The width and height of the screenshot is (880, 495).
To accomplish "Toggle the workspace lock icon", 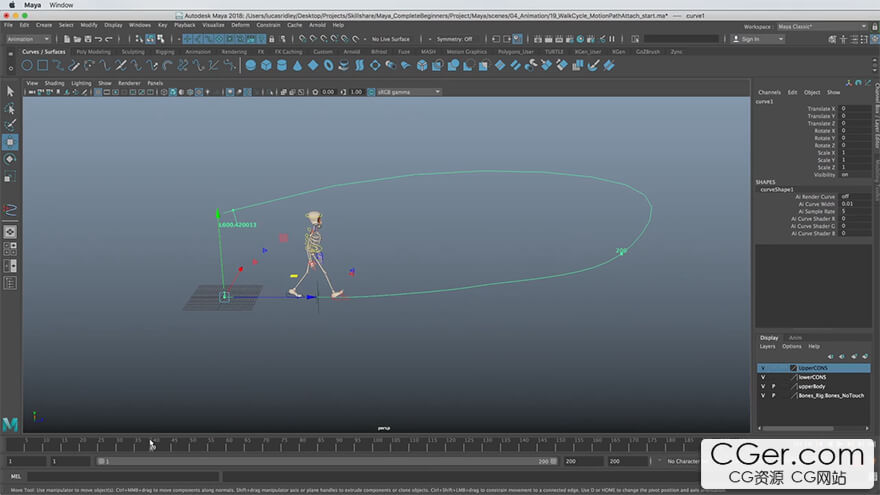I will [874, 26].
